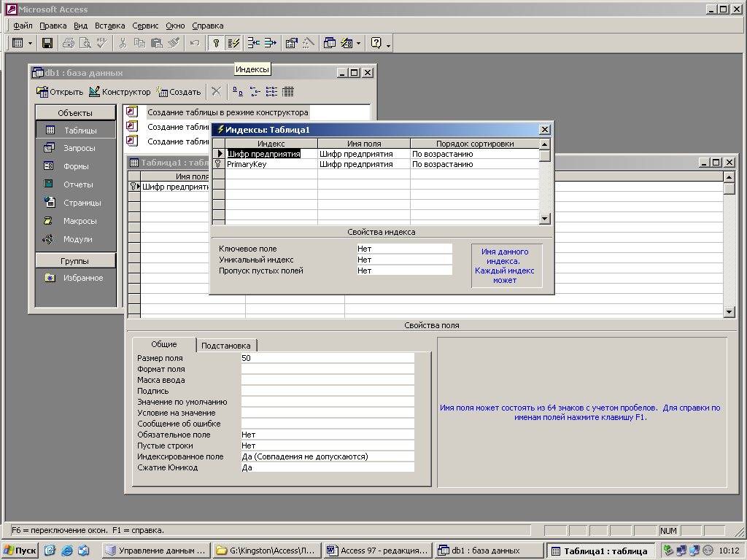Select Запросы in the Objects panel
The image size is (747, 560).
coord(79,148)
